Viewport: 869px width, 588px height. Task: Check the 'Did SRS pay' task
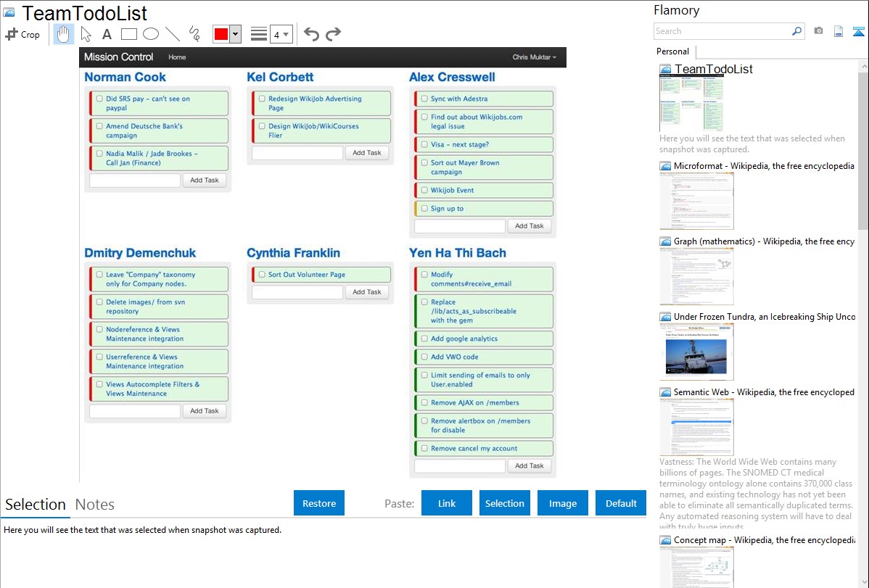(x=99, y=99)
